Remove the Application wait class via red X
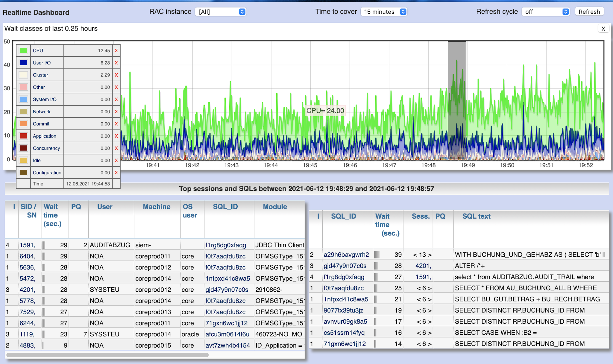Screen dimensions: 613x364 pyautogui.click(x=116, y=136)
